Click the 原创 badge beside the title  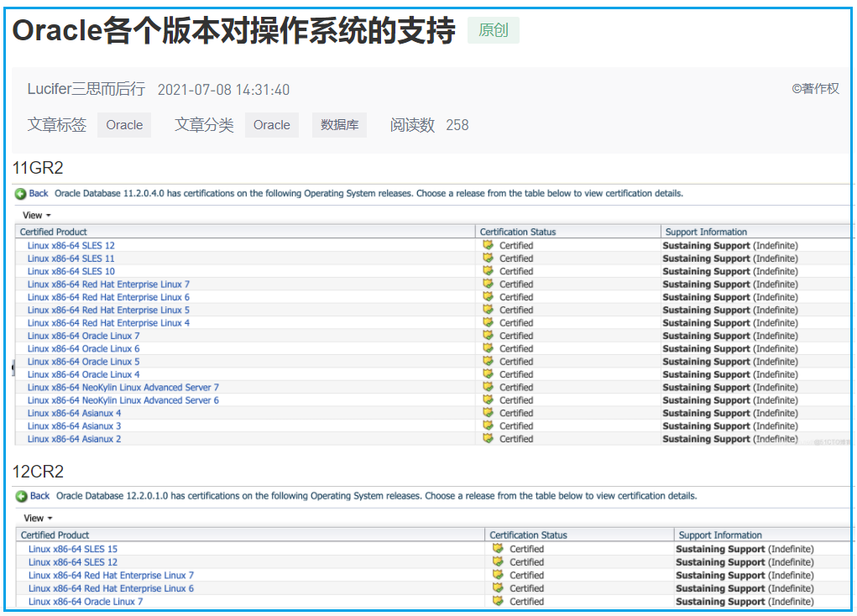(x=494, y=30)
